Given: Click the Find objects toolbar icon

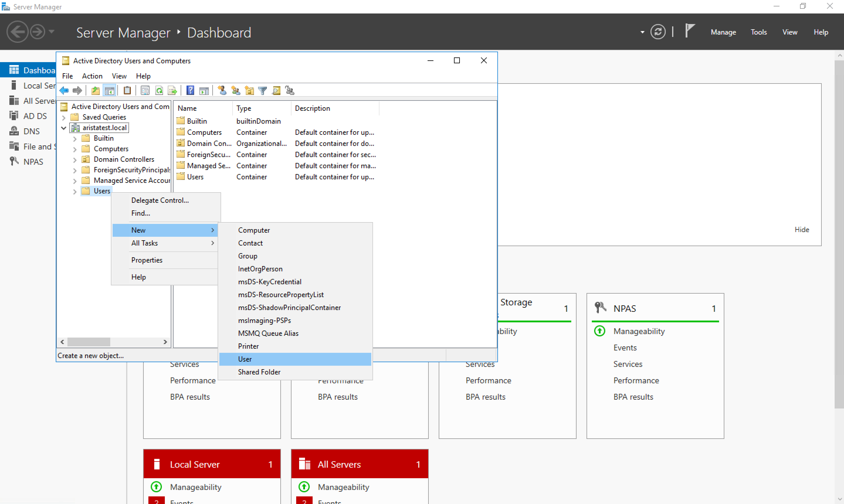Looking at the screenshot, I should [x=276, y=91].
